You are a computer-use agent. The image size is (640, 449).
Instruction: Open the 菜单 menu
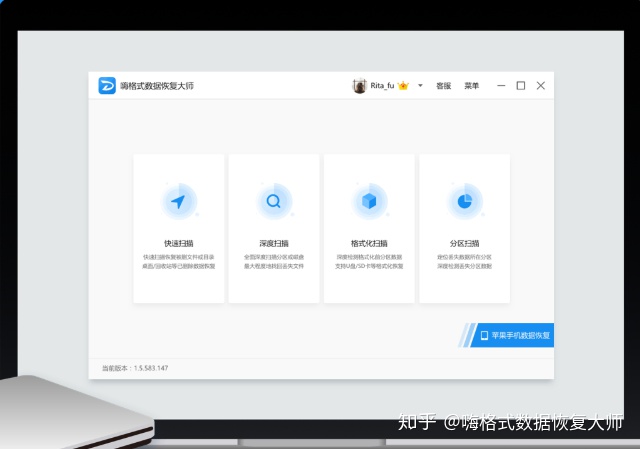click(x=471, y=86)
